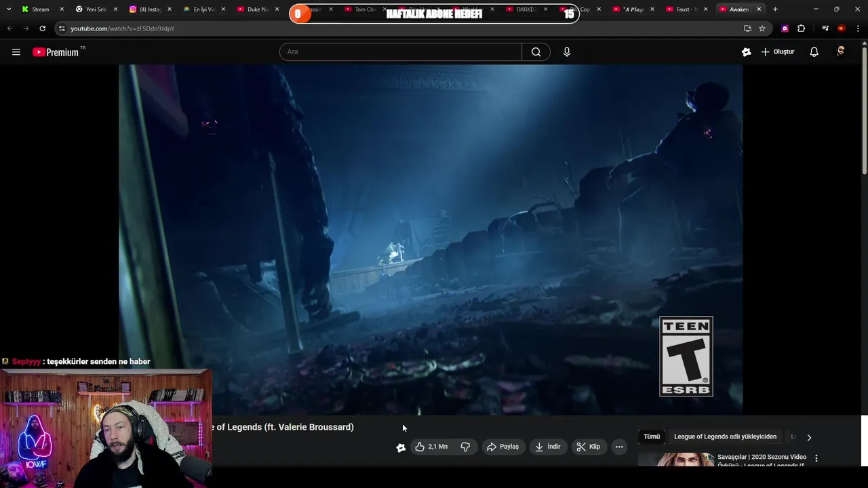This screenshot has width=868, height=488.
Task: Open Savaşçılar | 2020 Sezonu Video title link
Action: pyautogui.click(x=762, y=460)
